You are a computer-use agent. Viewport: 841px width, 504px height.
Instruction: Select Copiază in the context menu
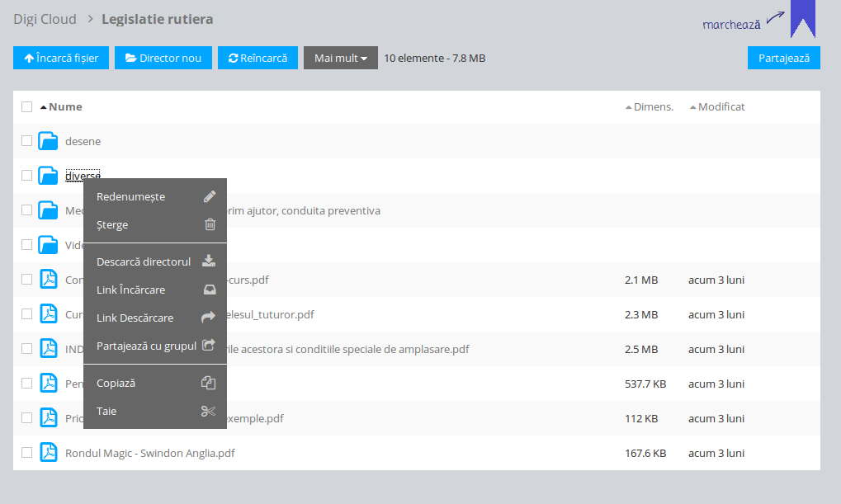coord(116,383)
